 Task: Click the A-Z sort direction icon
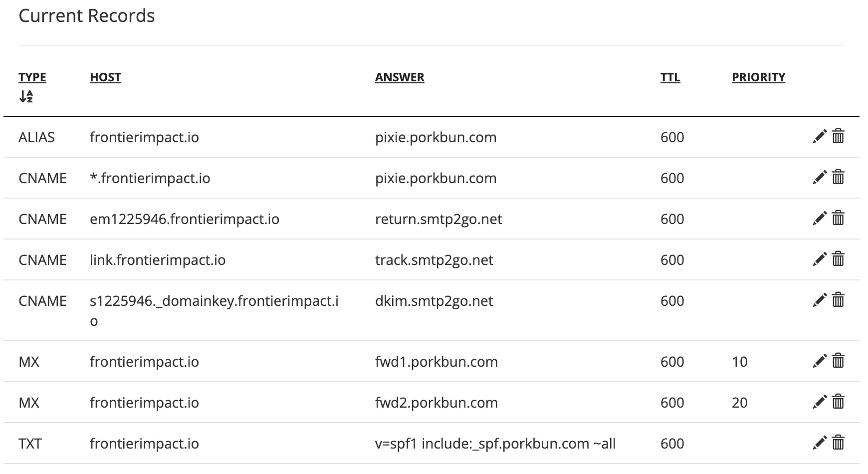point(26,96)
